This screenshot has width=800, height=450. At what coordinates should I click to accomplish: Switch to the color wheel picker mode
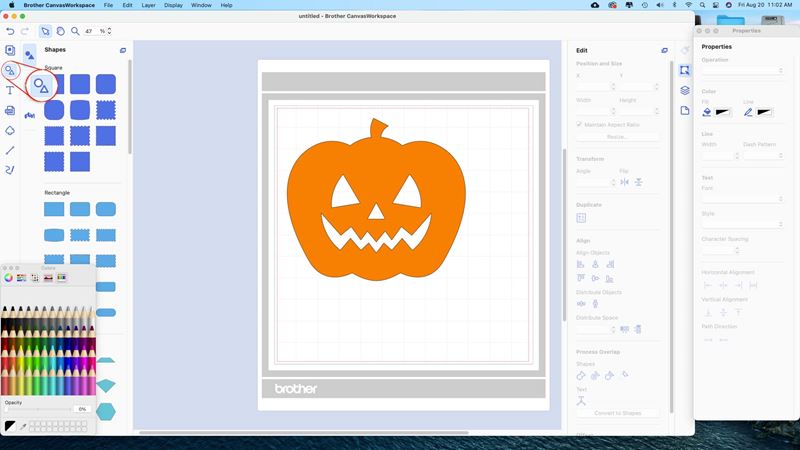coord(9,277)
